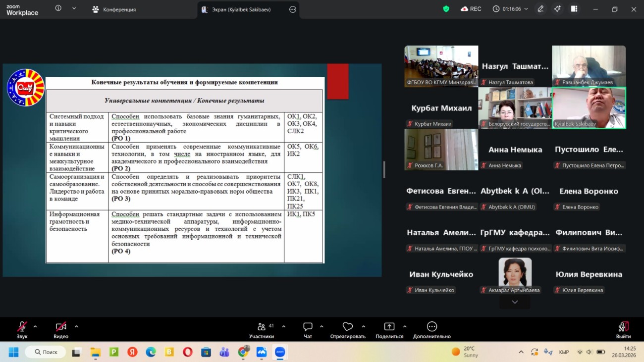Open the annotation pencil tool
This screenshot has width=644, height=362.
click(x=540, y=9)
